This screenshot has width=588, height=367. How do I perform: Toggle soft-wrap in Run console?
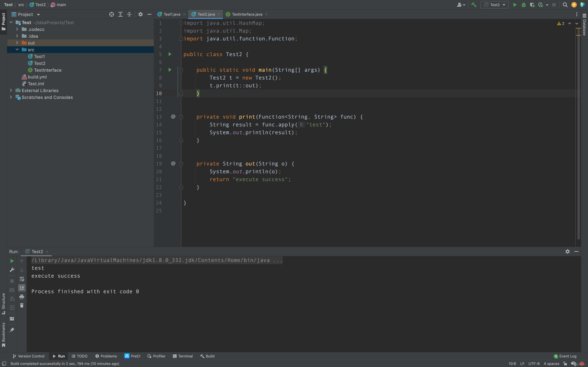coord(22,279)
